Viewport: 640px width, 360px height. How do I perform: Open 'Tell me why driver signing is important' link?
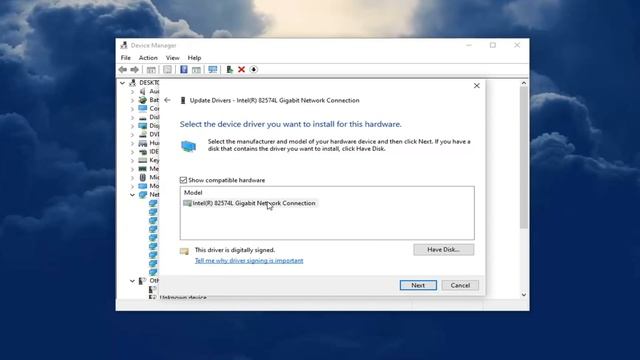(249, 260)
